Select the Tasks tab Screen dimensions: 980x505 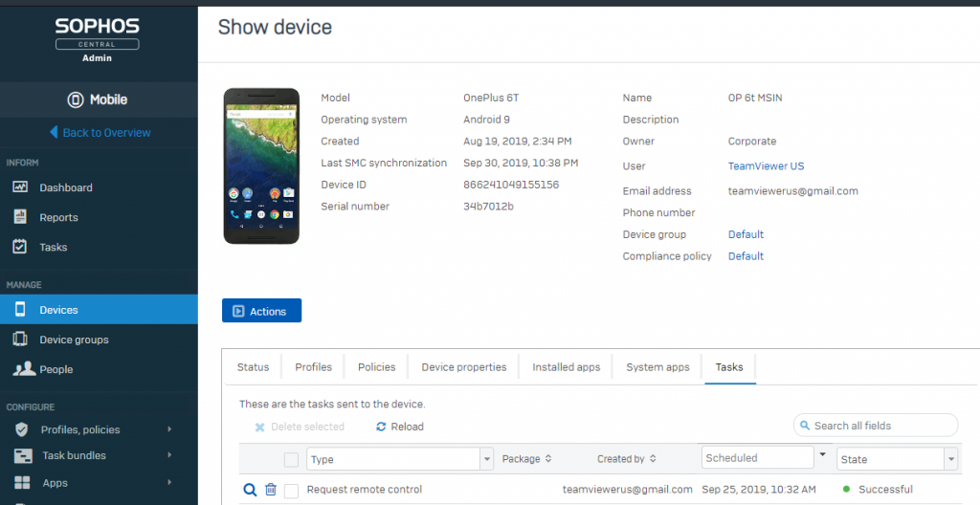point(729,367)
